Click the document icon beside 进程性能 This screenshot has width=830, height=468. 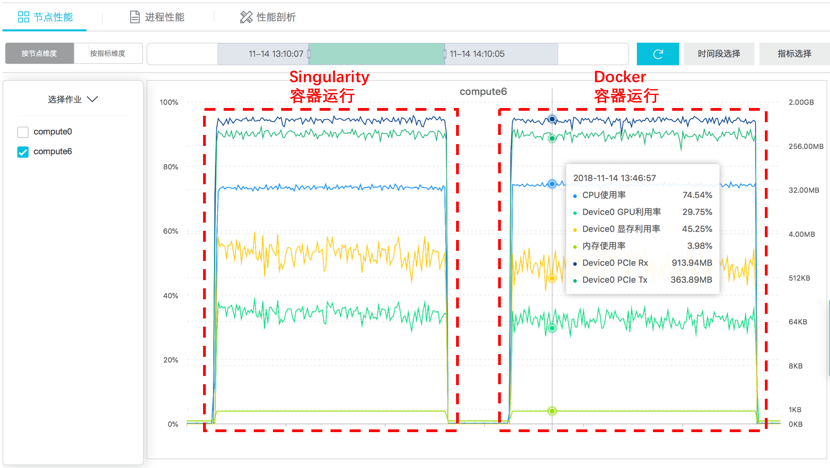[135, 17]
